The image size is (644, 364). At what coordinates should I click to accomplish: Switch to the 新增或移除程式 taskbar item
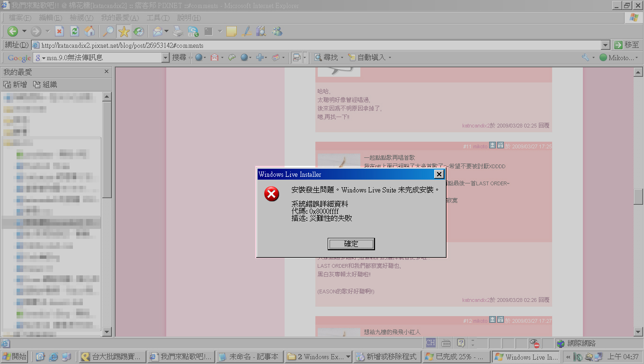[x=386, y=356]
